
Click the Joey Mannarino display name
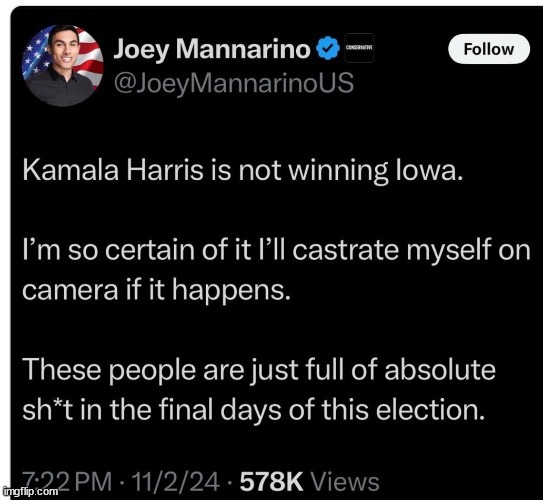(212, 49)
